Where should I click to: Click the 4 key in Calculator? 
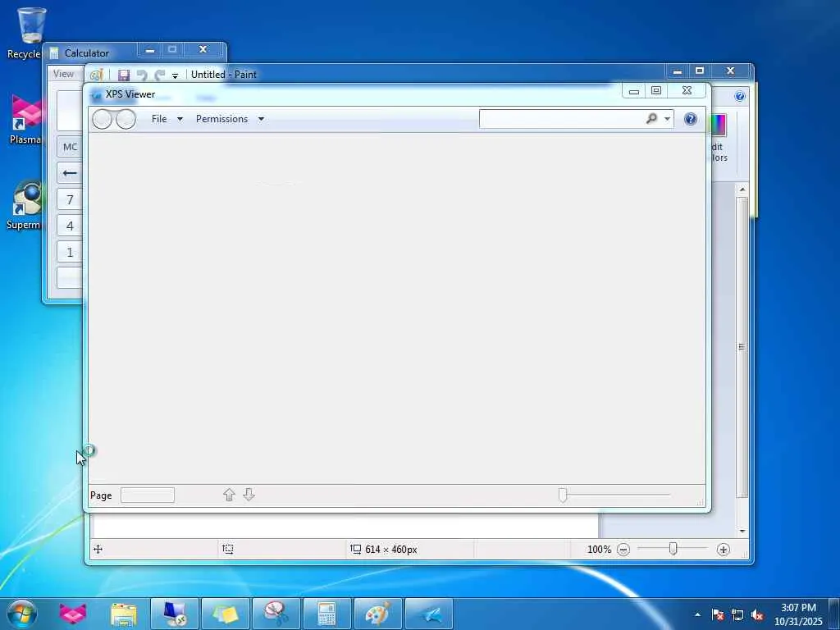71,226
